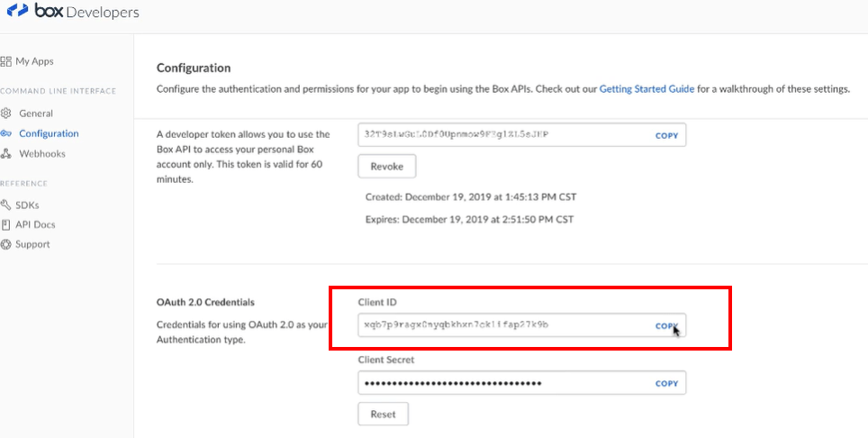868x438 pixels.
Task: Click the Webhooks icon
Action: pos(6,154)
